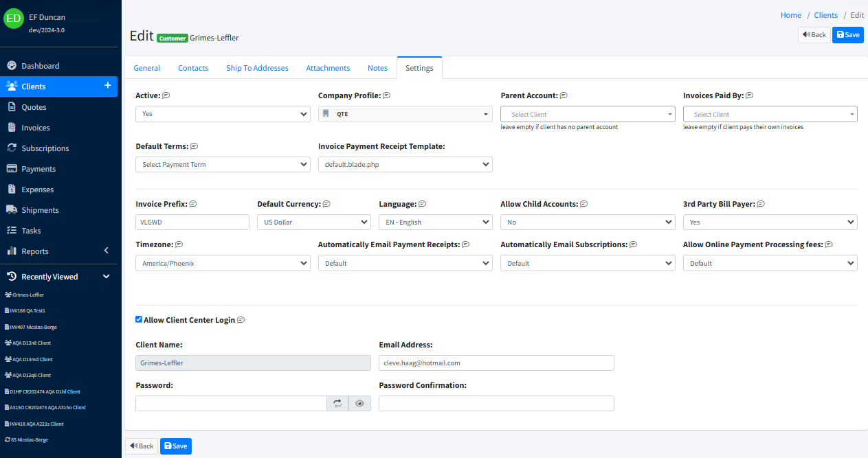Click the info icon next to Parent Account
Screen dimensions: 868x458
coord(564,95)
